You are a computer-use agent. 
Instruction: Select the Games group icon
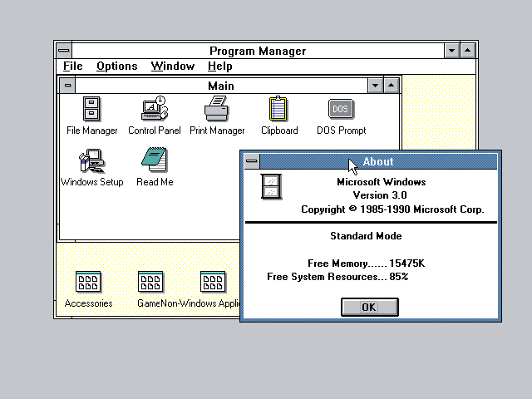point(150,282)
